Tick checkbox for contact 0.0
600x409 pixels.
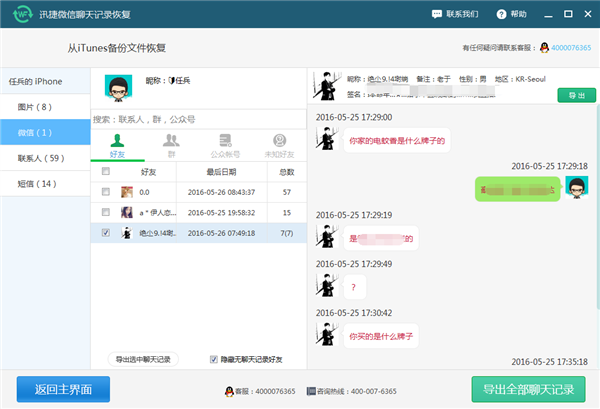tap(106, 191)
